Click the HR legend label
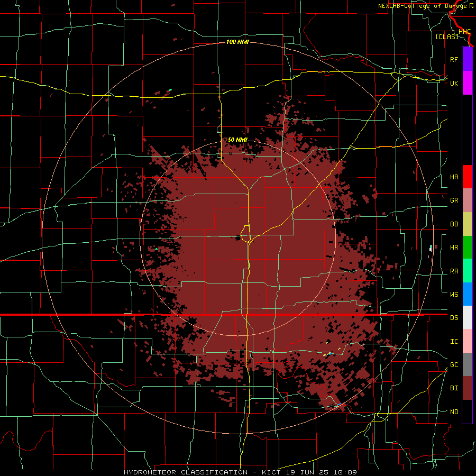 454,248
